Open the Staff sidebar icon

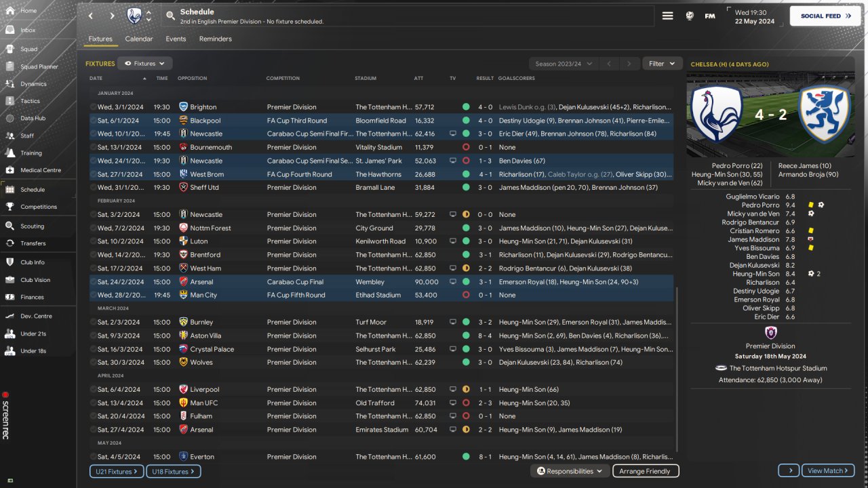(x=9, y=136)
